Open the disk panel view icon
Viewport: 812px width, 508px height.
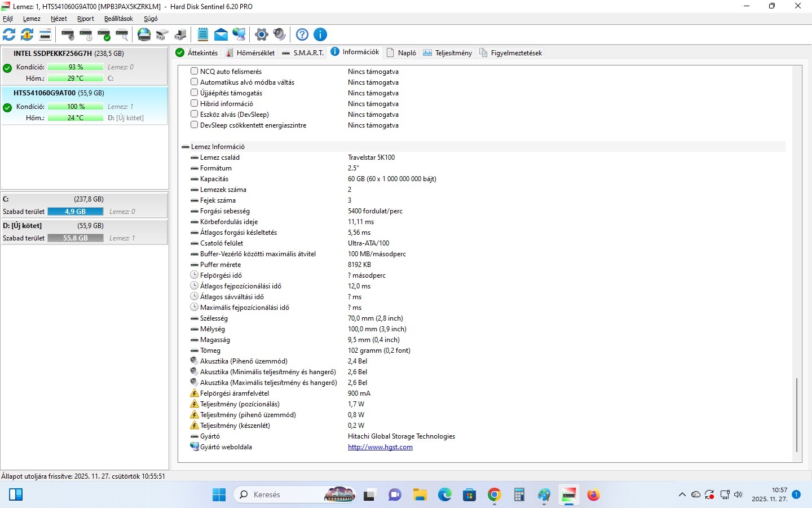45,34
